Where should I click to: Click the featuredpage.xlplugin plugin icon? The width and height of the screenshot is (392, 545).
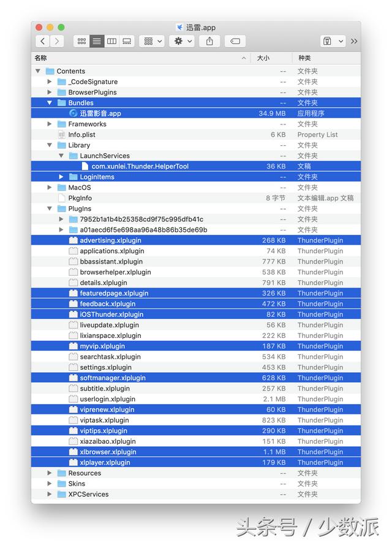[73, 293]
